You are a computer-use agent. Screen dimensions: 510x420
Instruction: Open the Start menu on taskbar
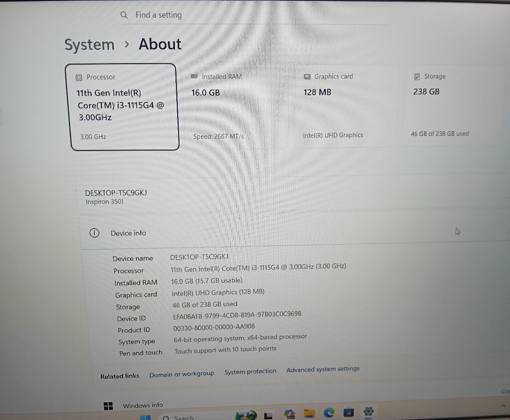146,417
